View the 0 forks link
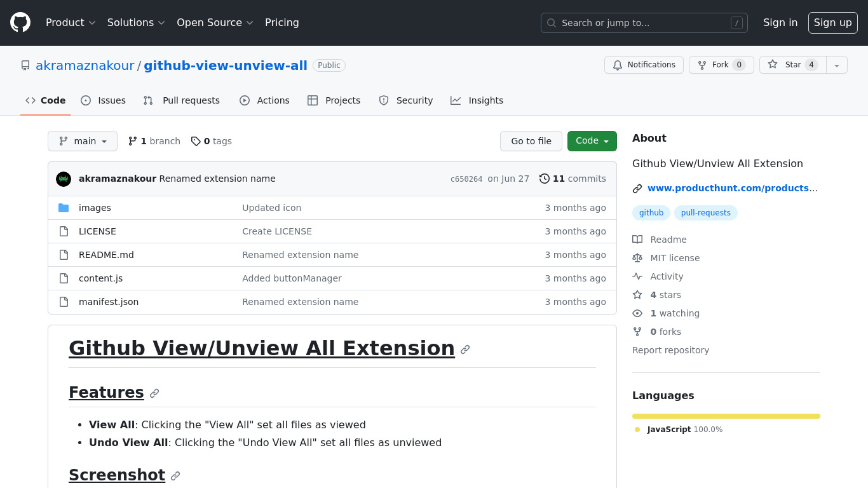 pos(656,332)
